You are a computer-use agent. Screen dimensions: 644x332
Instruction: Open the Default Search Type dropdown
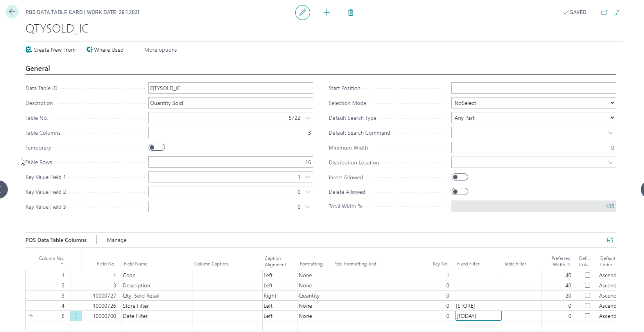[x=533, y=118]
